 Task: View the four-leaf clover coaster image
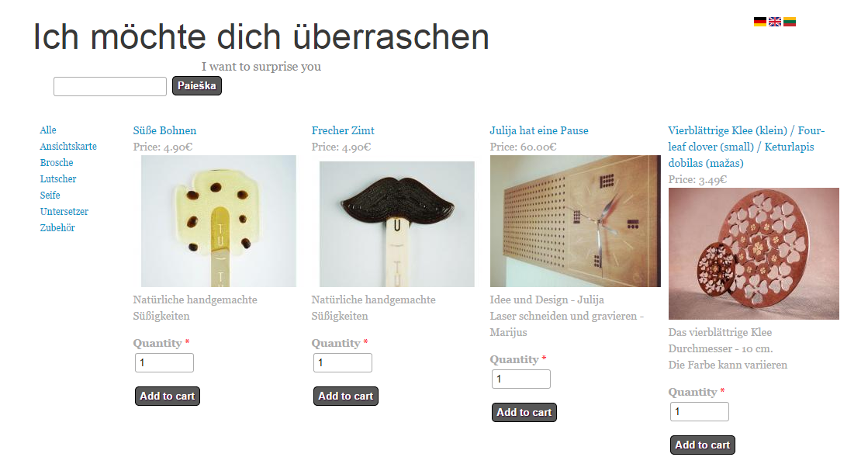click(x=753, y=254)
